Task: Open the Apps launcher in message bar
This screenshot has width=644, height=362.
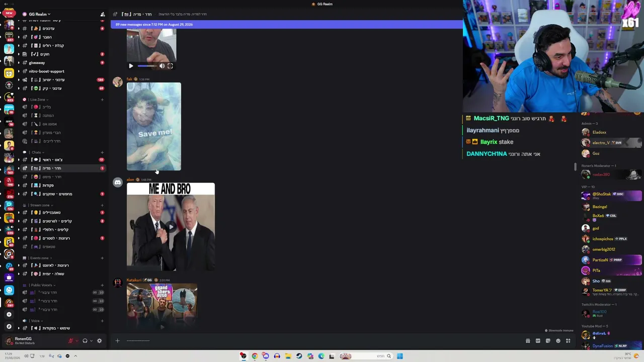Action: coord(568,341)
